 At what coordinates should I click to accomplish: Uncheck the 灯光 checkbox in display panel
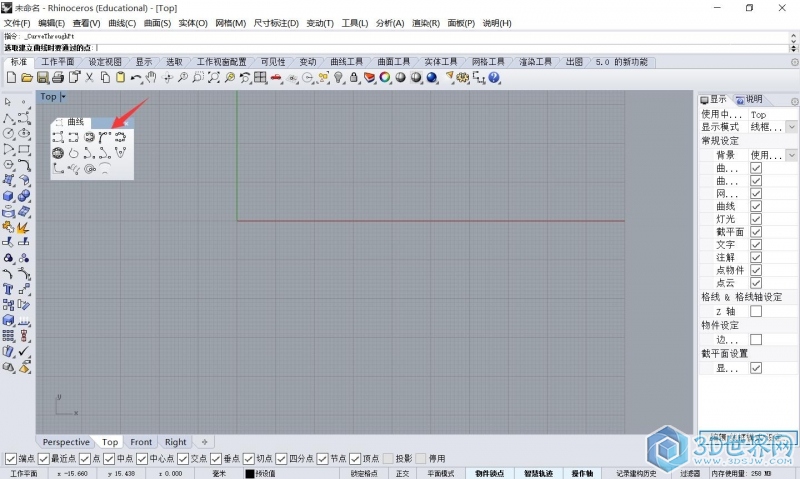pos(756,219)
